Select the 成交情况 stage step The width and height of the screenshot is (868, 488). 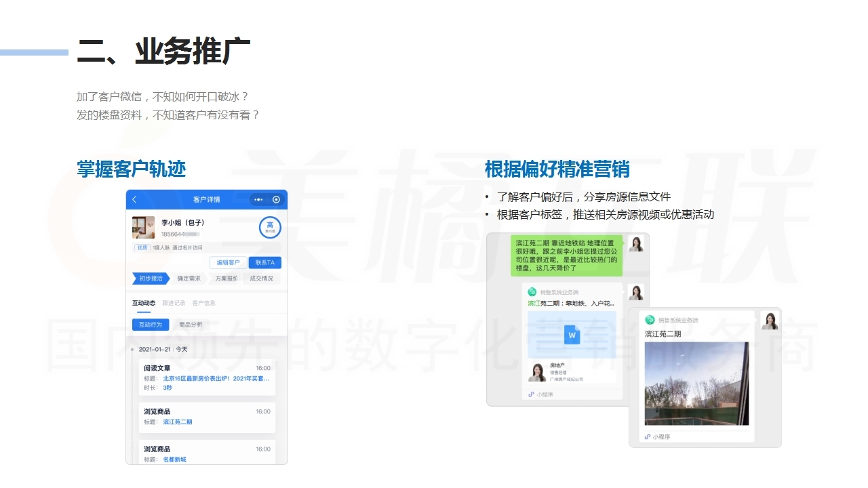(261, 279)
